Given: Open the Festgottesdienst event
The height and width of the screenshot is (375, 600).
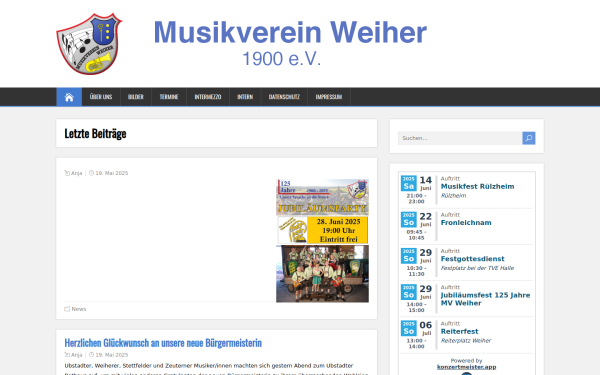Looking at the screenshot, I should pos(472,259).
